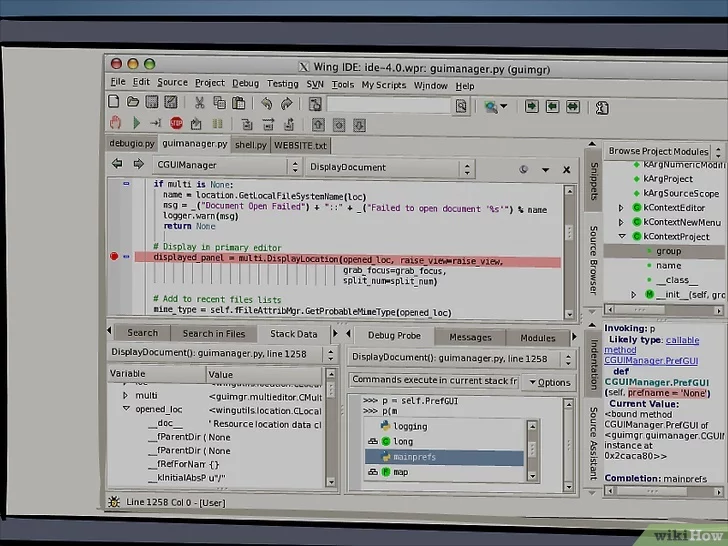Click the Redo arrow icon
This screenshot has height=546, width=728.
pyautogui.click(x=286, y=104)
